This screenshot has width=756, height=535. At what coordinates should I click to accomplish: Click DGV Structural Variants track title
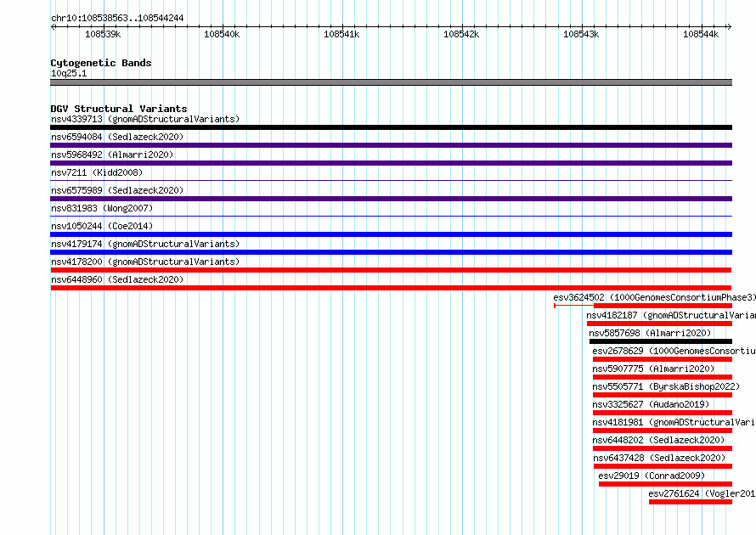click(x=119, y=109)
